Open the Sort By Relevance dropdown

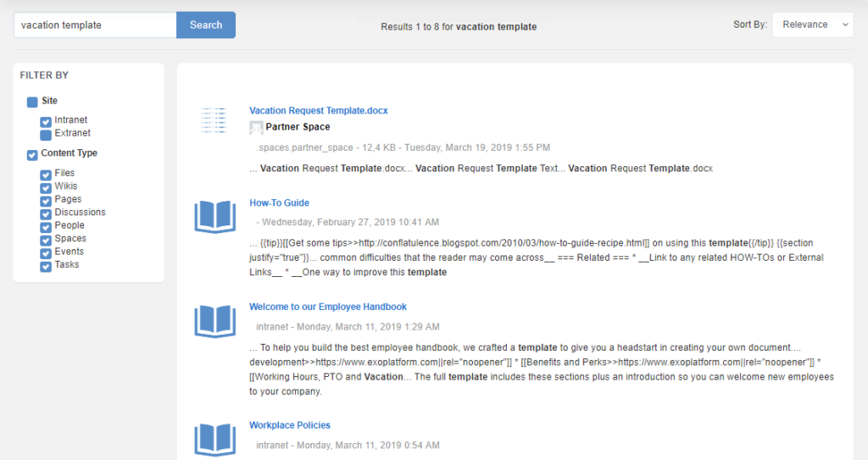coord(812,25)
